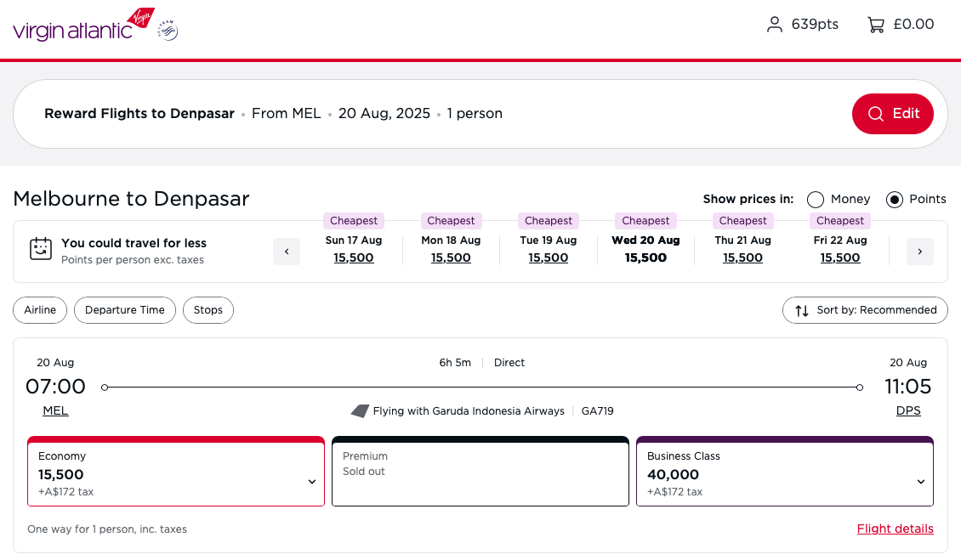Screen dimensions: 961x560
Task: Select Sun 17 Aug date
Action: point(354,249)
